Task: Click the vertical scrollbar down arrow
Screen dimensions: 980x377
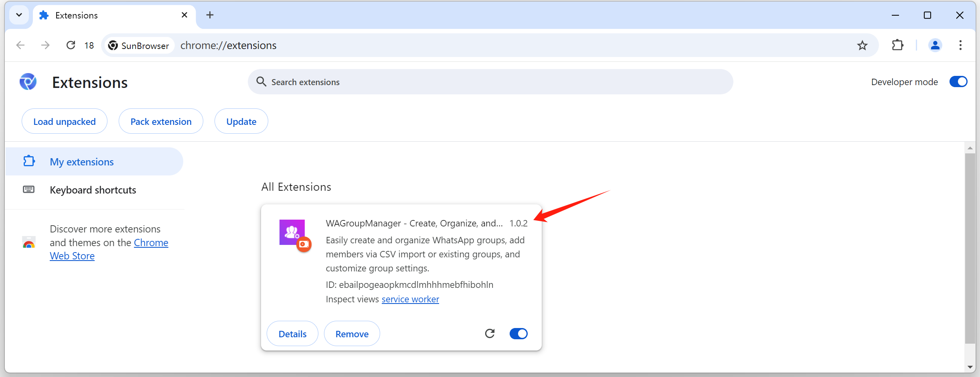Action: tap(970, 367)
